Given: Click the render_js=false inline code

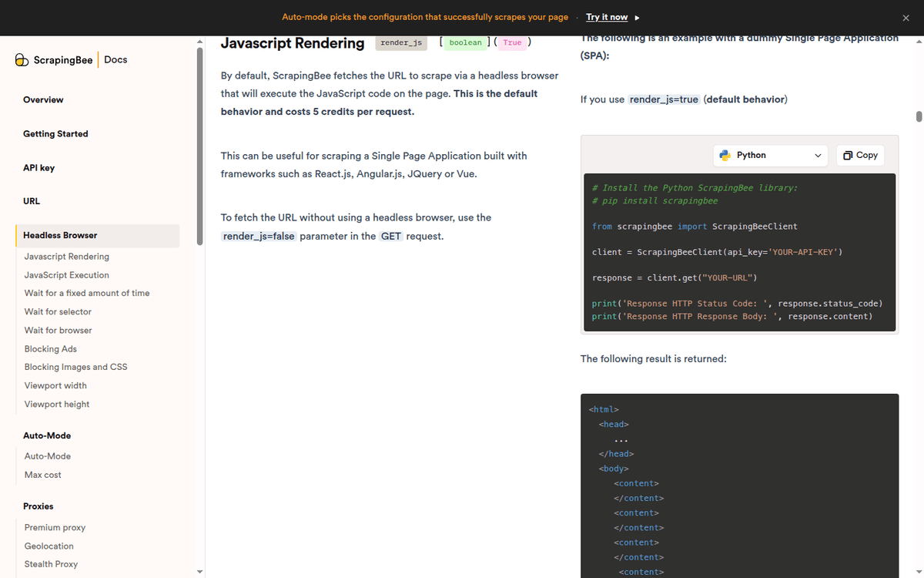Looking at the screenshot, I should pyautogui.click(x=259, y=236).
